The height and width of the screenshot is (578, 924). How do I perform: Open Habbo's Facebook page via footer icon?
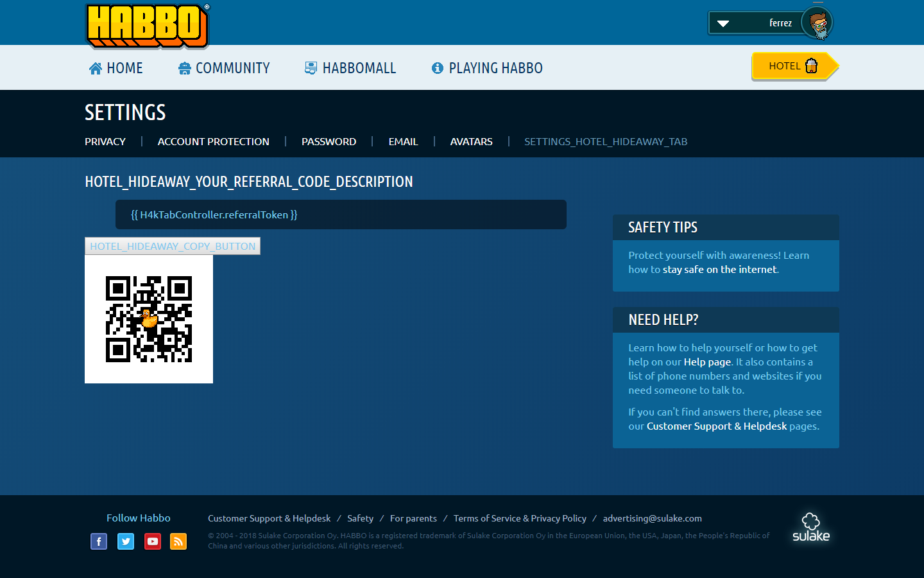click(x=99, y=541)
